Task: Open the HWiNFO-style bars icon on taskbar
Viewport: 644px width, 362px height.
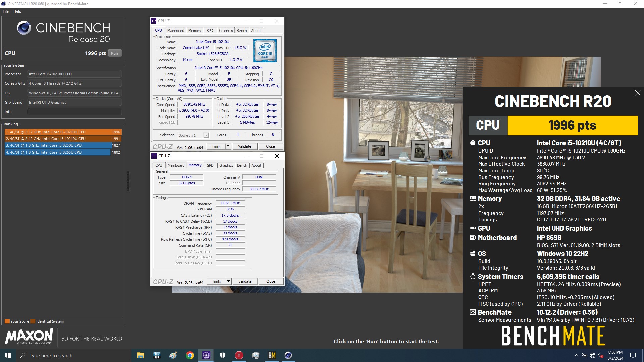Action: coord(157,355)
